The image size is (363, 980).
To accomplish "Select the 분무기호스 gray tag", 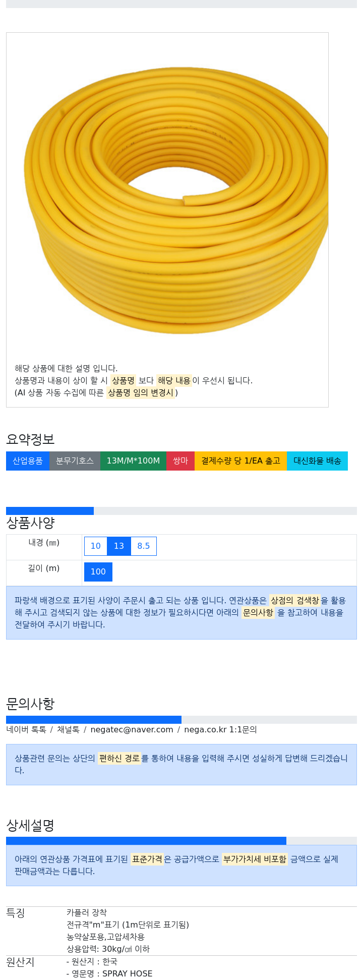I will click(75, 461).
